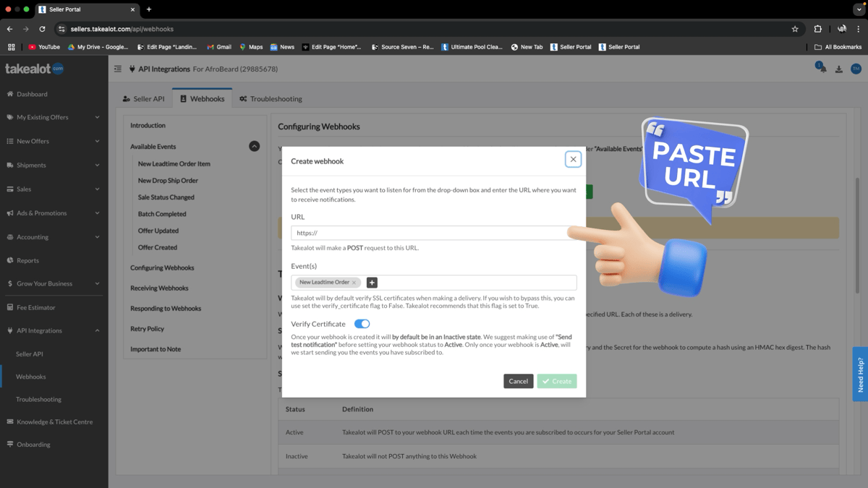Click the Need Help? side tab
Screen dimensions: 868x488
[x=860, y=374]
